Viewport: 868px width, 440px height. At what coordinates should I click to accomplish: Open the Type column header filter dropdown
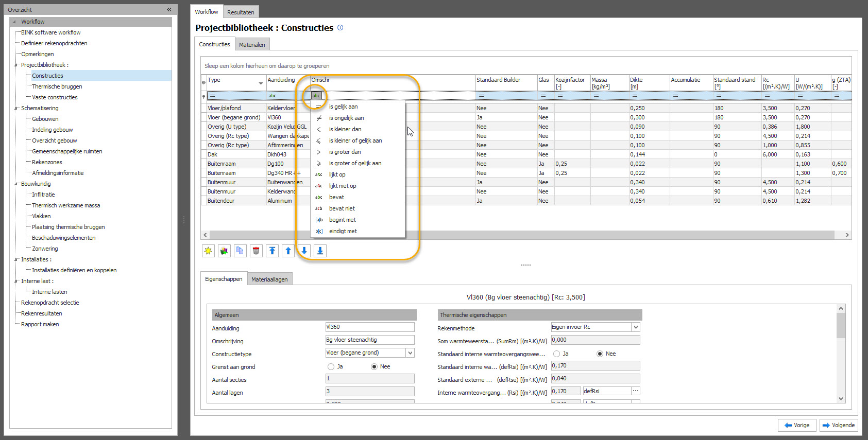261,83
